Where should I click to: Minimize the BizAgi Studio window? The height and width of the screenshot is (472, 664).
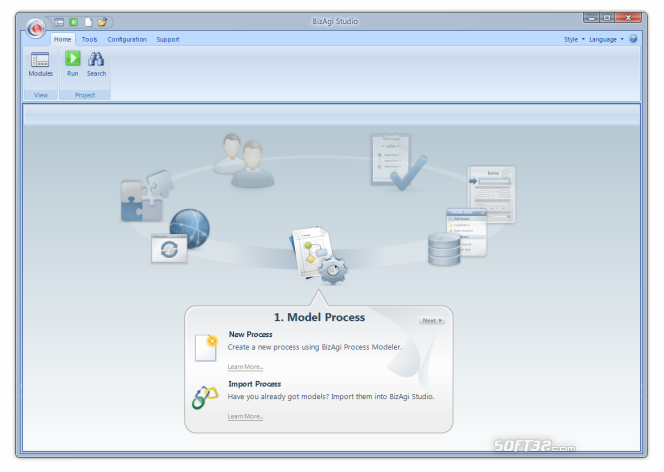click(x=591, y=17)
